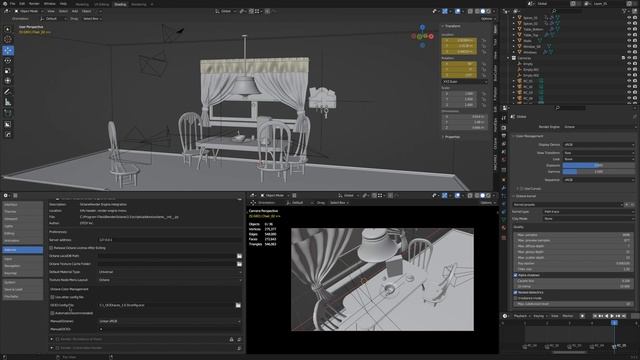This screenshot has width=640, height=360.
Task: Switch to the Rendering workspace tab
Action: pos(139,4)
